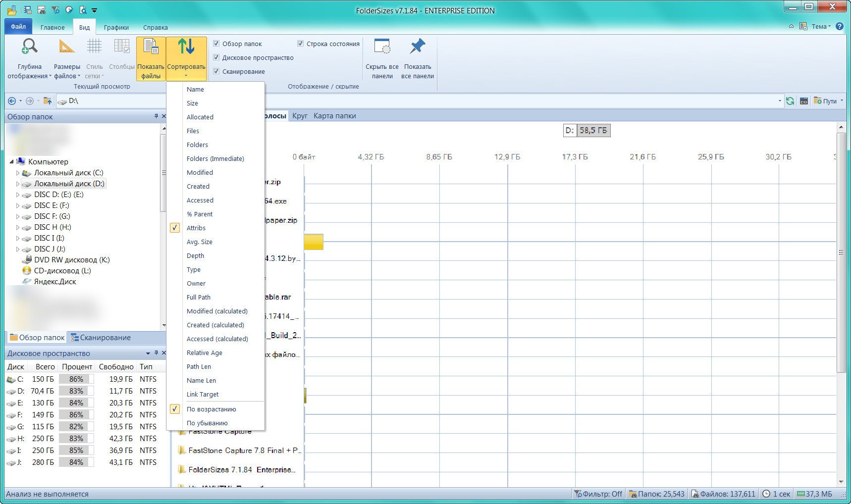
Task: Switch to the Графики ribbon tab
Action: [116, 27]
